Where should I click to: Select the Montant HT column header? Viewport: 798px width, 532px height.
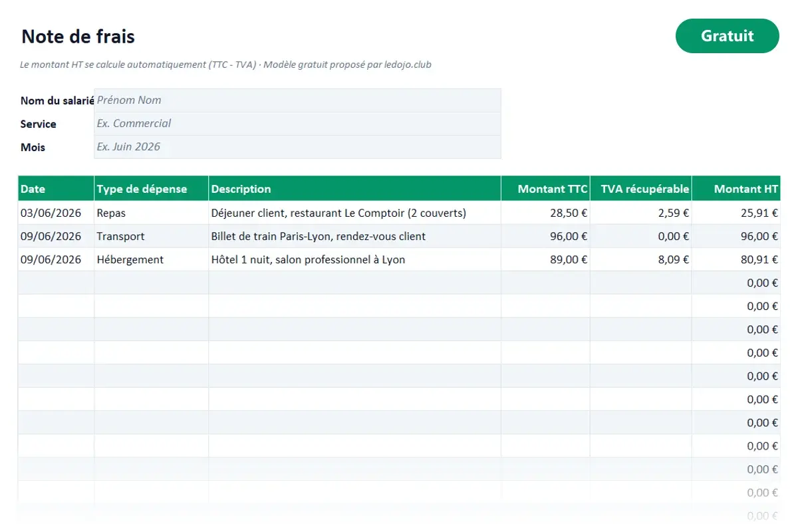736,189
